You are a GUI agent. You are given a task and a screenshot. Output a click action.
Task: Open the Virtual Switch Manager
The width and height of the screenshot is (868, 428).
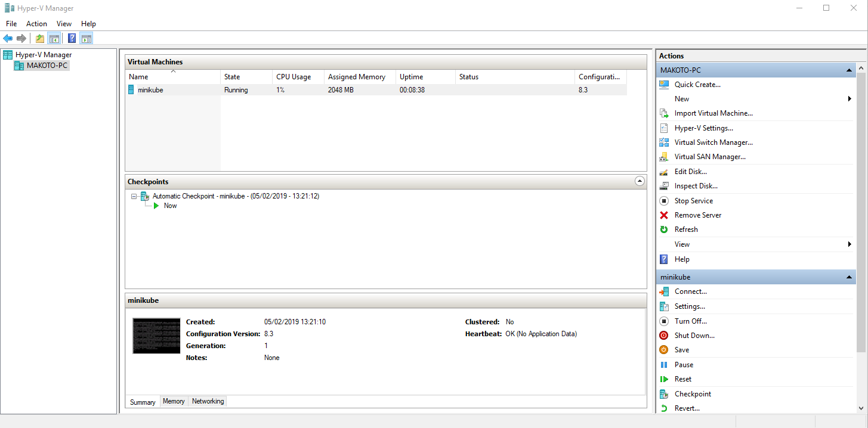[713, 142]
